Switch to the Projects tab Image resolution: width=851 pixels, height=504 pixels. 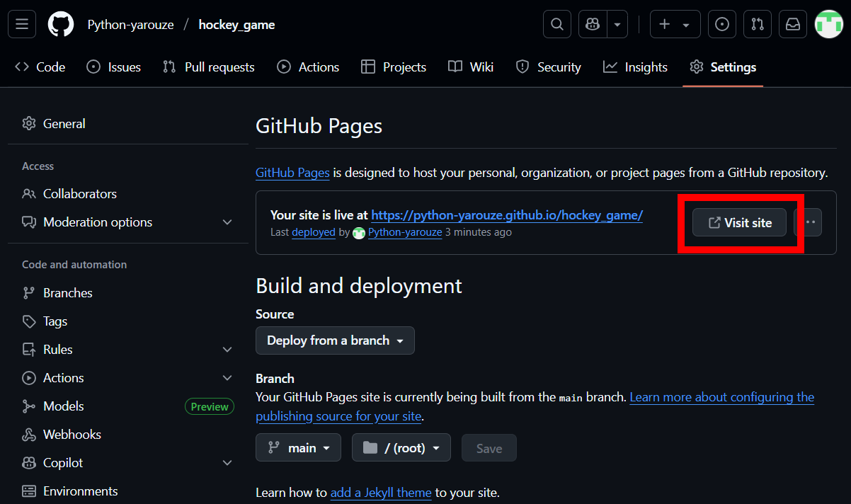coord(394,67)
